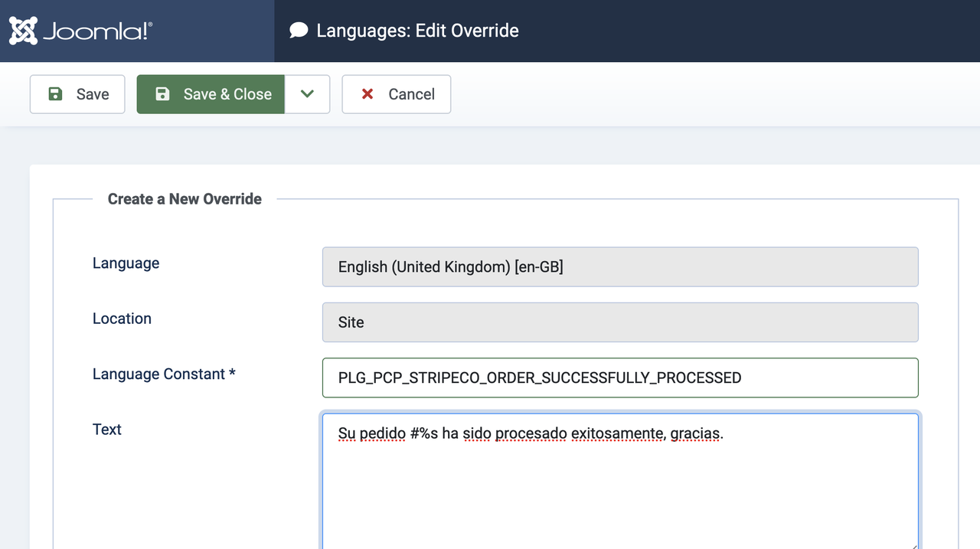
Task: Click the Language field label
Action: click(x=126, y=263)
